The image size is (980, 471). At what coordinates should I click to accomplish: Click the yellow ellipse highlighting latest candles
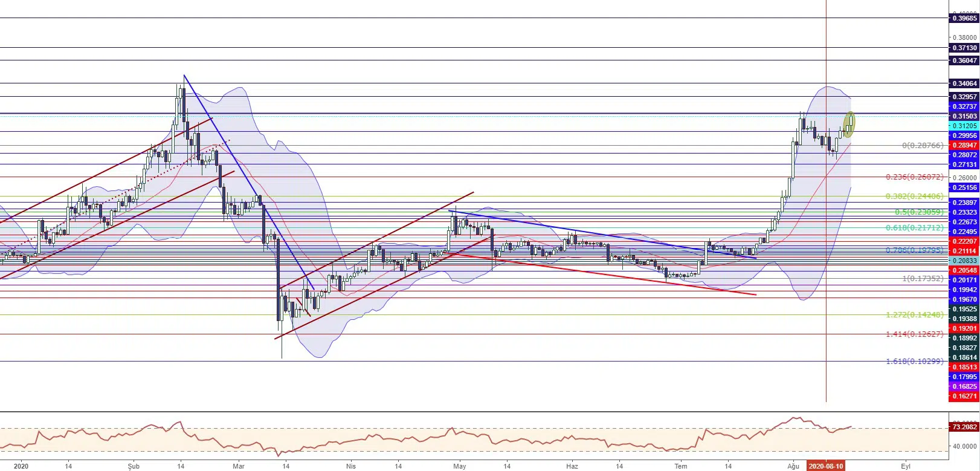[849, 124]
